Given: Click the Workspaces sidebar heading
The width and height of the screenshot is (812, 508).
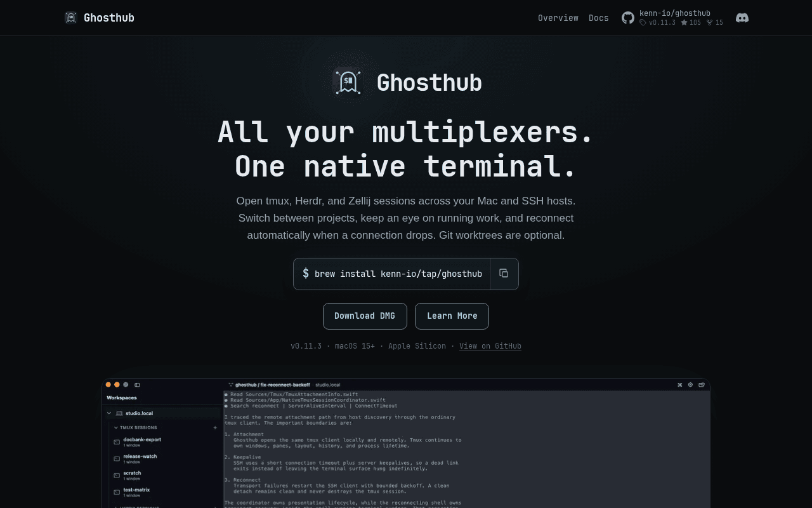Looking at the screenshot, I should click(122, 398).
